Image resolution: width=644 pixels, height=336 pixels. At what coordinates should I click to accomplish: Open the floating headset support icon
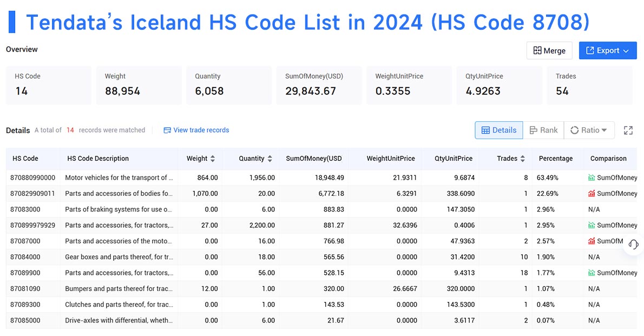[x=633, y=245]
